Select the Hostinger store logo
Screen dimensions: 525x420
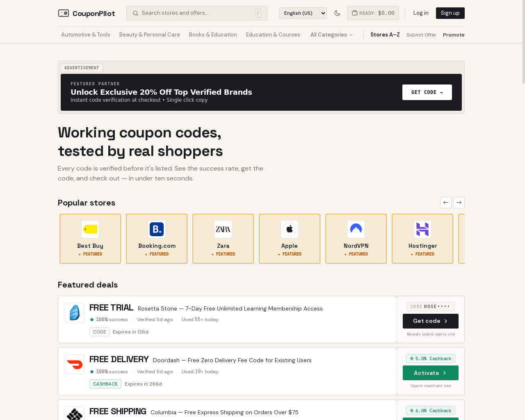tap(422, 229)
